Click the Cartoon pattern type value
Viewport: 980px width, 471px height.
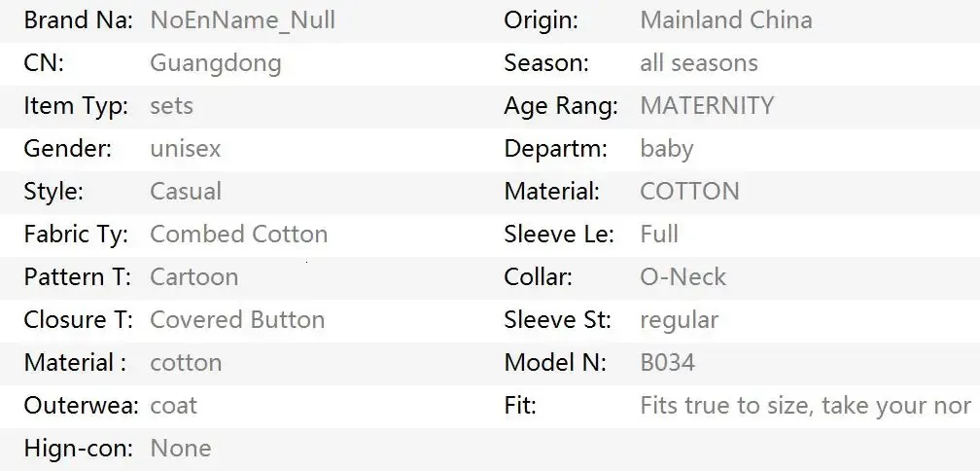(193, 277)
